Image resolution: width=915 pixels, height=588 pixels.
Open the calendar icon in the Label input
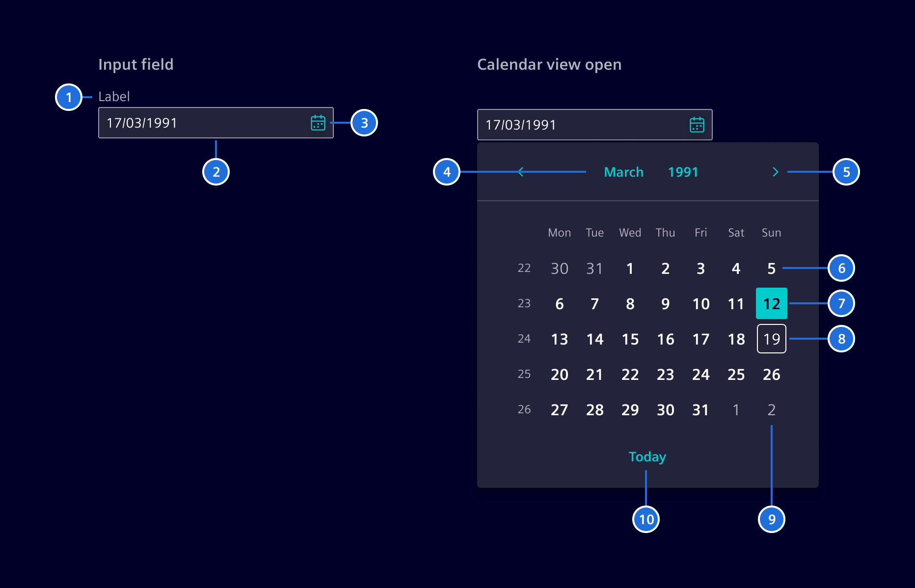[318, 123]
